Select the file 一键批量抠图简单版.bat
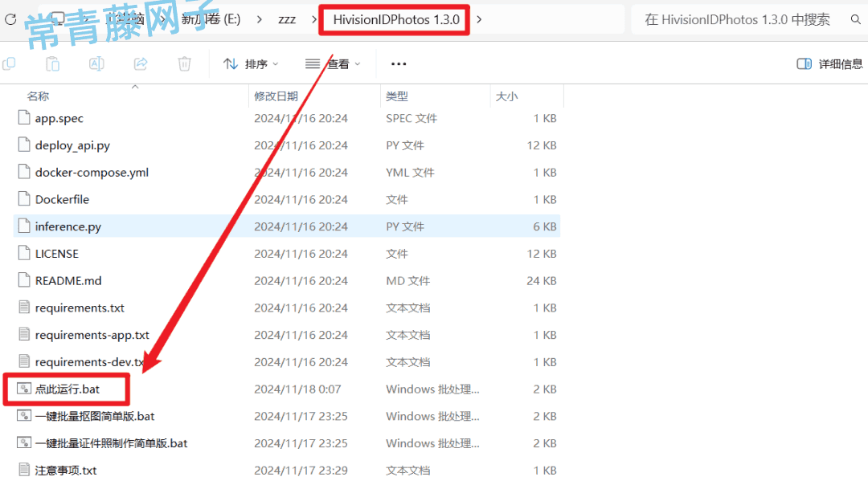This screenshot has width=868, height=481. pos(95,416)
